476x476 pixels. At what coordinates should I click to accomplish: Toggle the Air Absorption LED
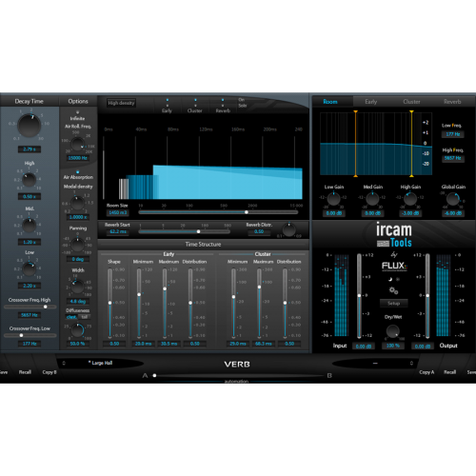(77, 172)
